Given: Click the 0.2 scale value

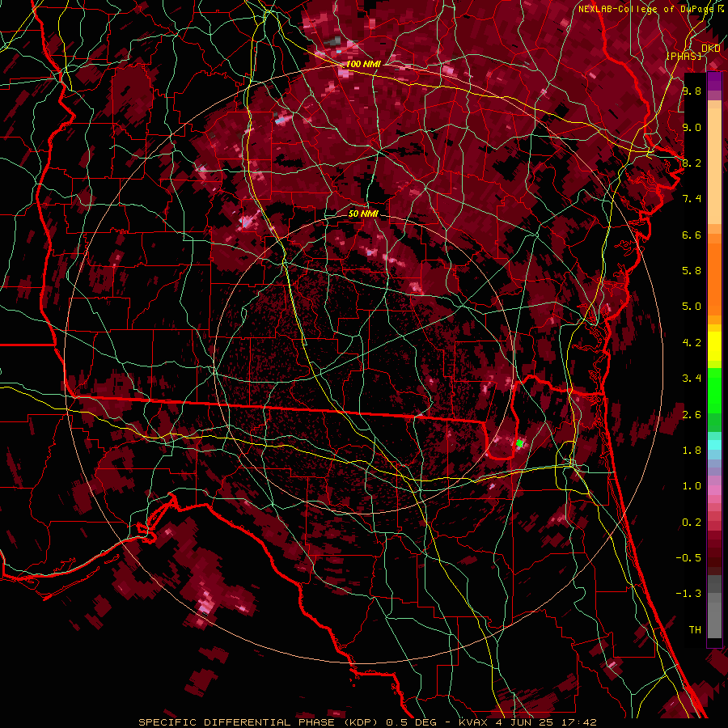Looking at the screenshot, I should [x=692, y=523].
